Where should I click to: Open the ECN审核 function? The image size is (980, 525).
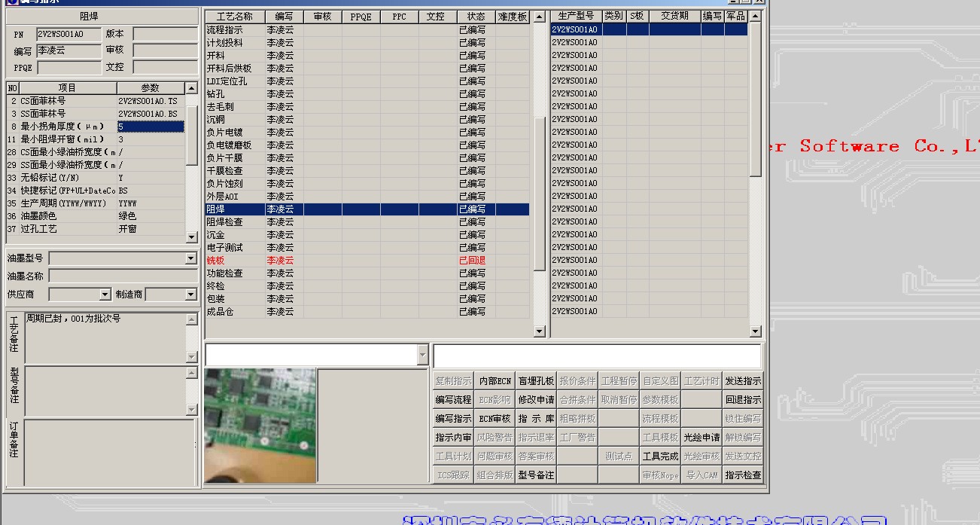(x=495, y=419)
